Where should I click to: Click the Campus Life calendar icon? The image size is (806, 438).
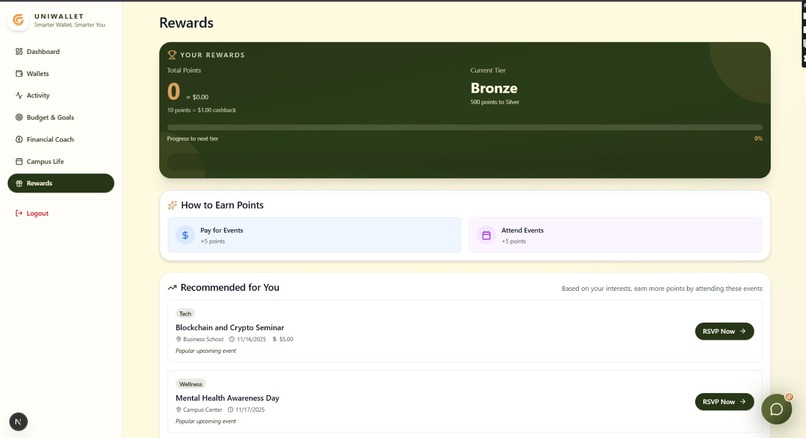(19, 161)
